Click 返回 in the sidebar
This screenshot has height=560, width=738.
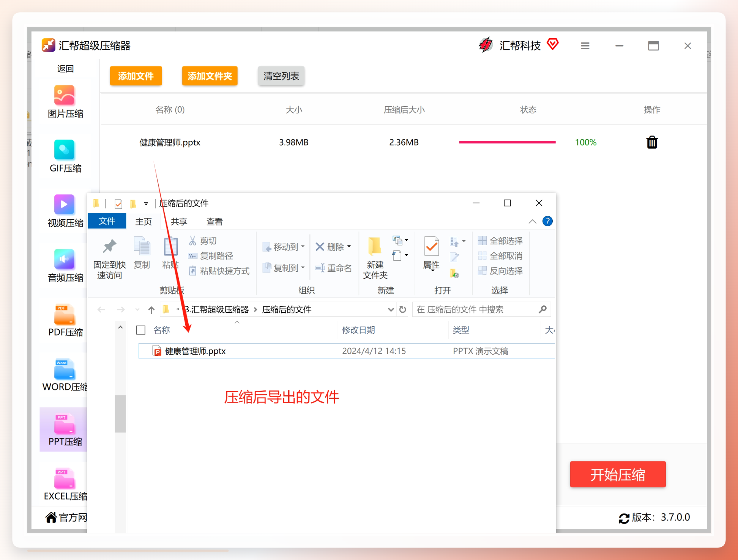pos(65,69)
